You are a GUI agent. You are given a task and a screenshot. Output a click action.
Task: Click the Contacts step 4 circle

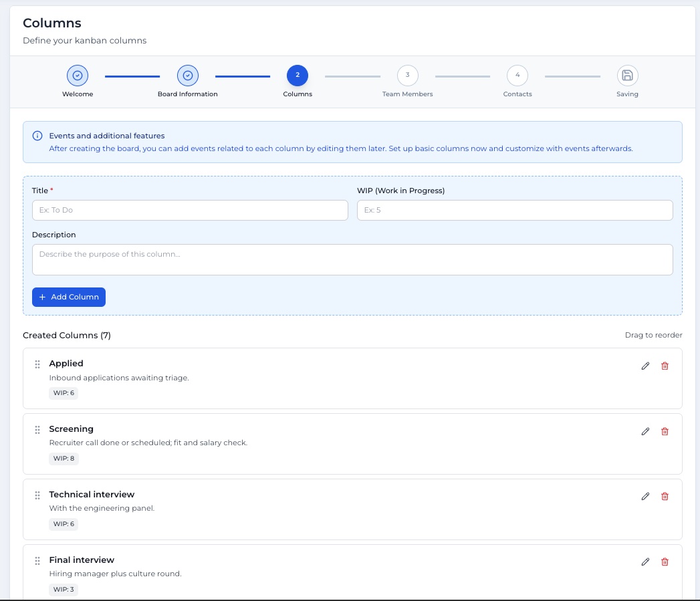point(517,76)
